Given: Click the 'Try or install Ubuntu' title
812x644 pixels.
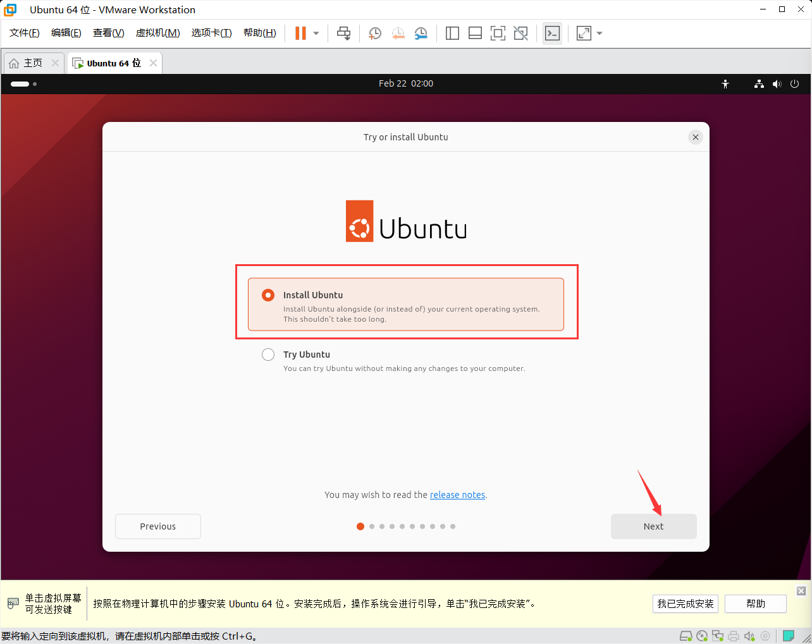Looking at the screenshot, I should click(x=406, y=137).
